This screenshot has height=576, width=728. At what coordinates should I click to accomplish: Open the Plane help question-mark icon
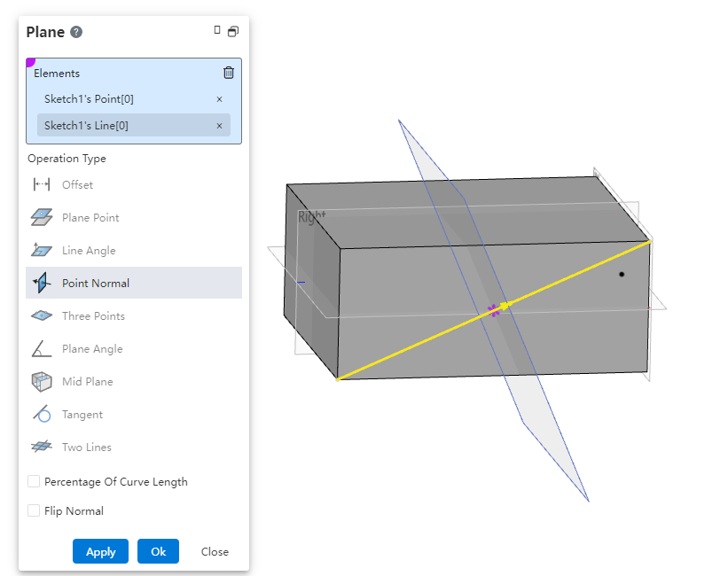[76, 32]
